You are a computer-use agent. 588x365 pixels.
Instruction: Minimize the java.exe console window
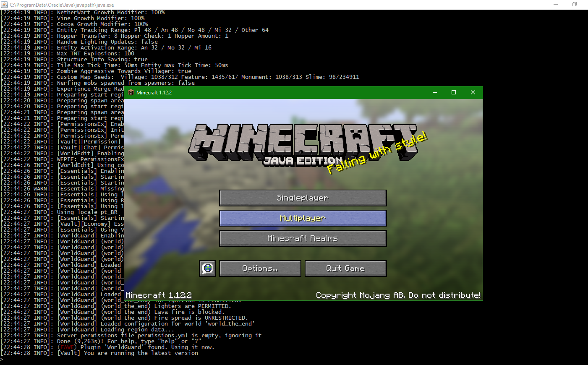pyautogui.click(x=556, y=5)
